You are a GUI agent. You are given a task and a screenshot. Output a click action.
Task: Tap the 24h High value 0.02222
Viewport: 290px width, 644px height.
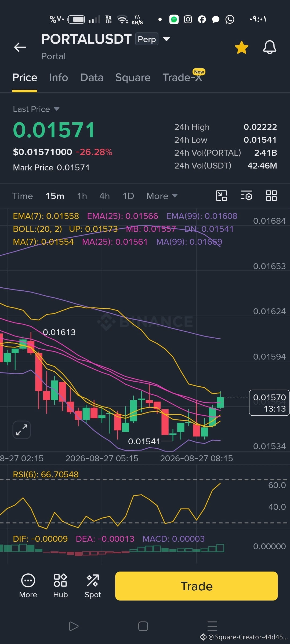coord(260,127)
